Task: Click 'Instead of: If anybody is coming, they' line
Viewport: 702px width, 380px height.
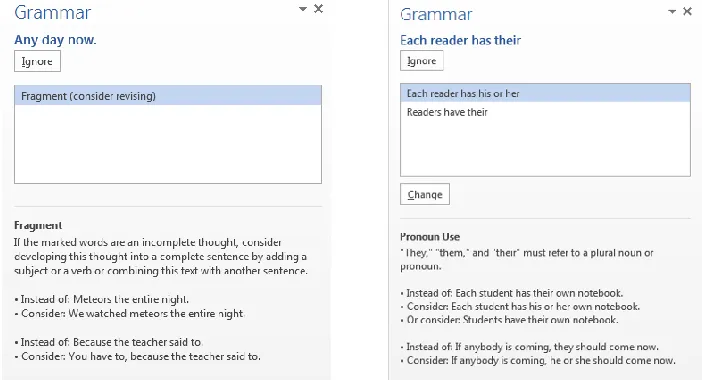Action: (x=530, y=347)
